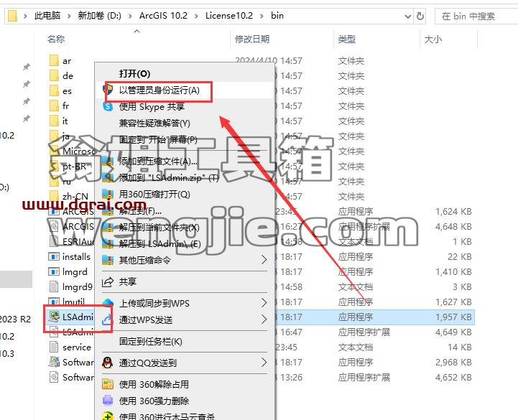Viewport: 518px width, 420px height.
Task: Choose 固定到任务栏(K)
Action: [x=151, y=342]
